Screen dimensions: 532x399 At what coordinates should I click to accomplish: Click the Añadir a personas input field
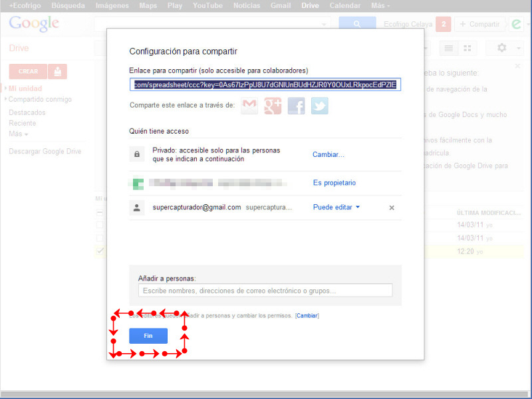point(265,291)
